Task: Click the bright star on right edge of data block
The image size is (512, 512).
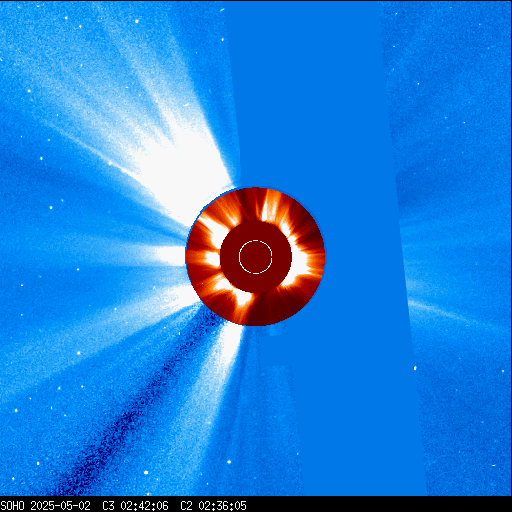Action: coord(415,368)
